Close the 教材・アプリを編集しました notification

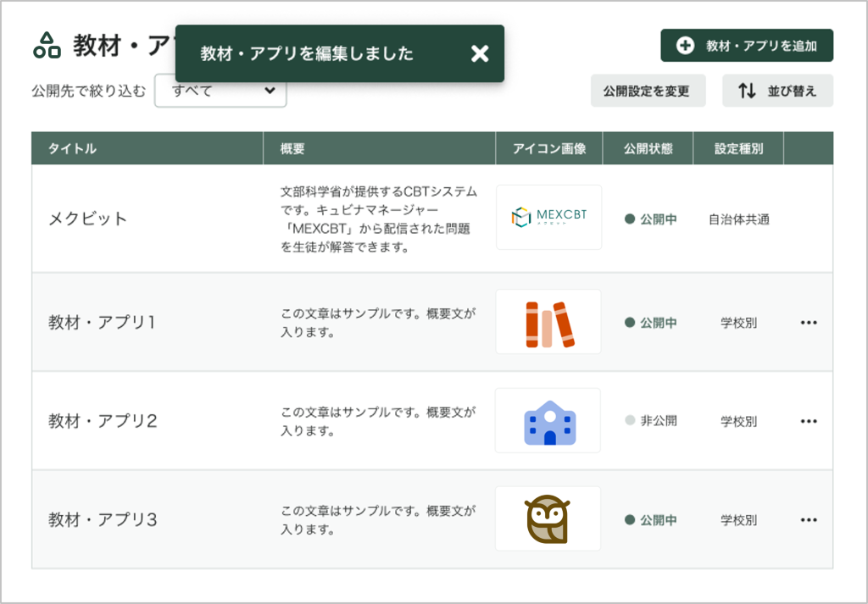(480, 53)
